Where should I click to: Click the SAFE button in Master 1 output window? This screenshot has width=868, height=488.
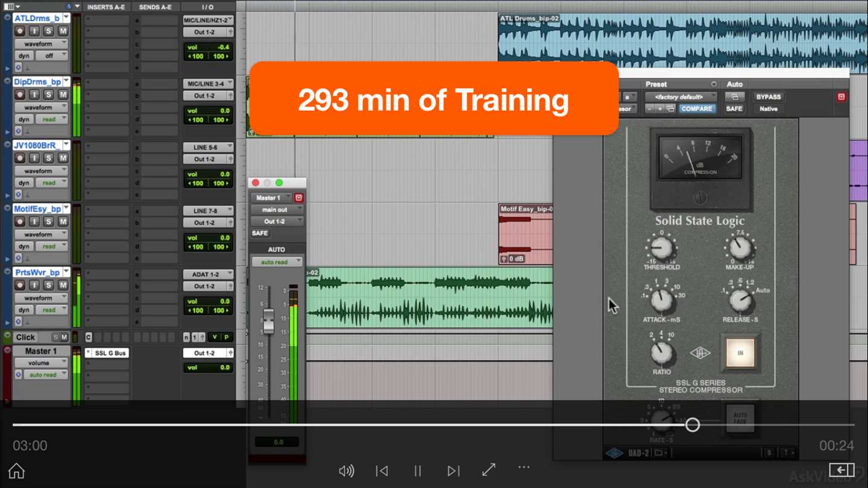(260, 233)
